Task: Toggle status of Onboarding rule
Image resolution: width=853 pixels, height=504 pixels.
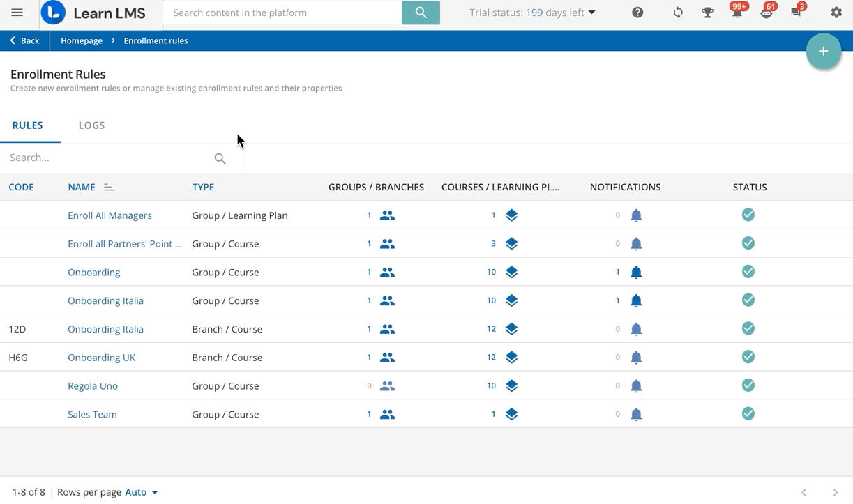Action: point(748,272)
